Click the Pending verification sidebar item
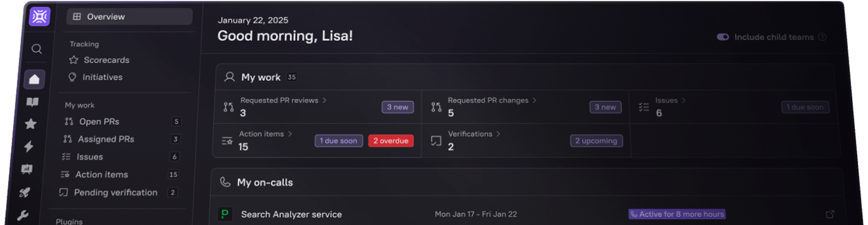Viewport: 868px width, 225px height. point(115,192)
